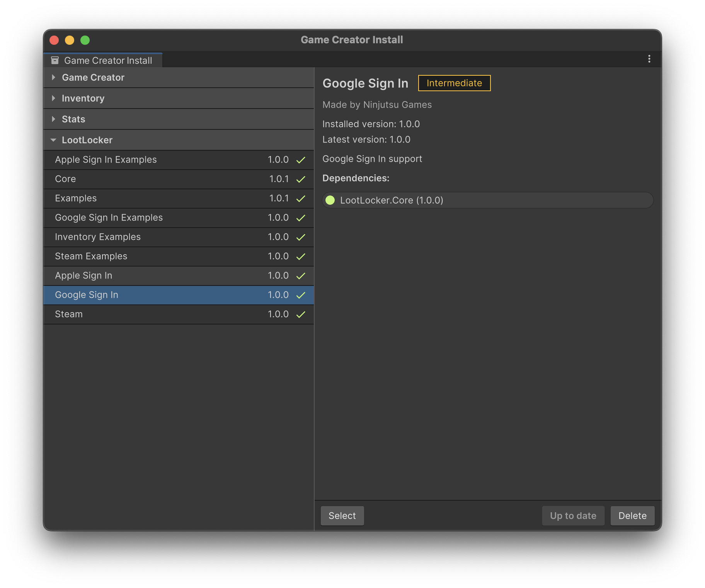Screen dimensions: 705x588
Task: Click the Up to date button
Action: coord(573,516)
